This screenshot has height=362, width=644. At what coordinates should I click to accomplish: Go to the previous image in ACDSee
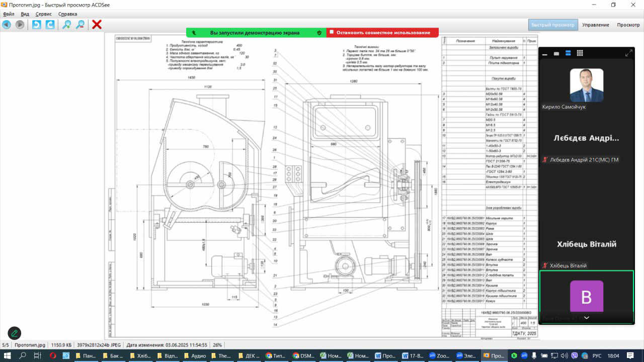click(7, 25)
